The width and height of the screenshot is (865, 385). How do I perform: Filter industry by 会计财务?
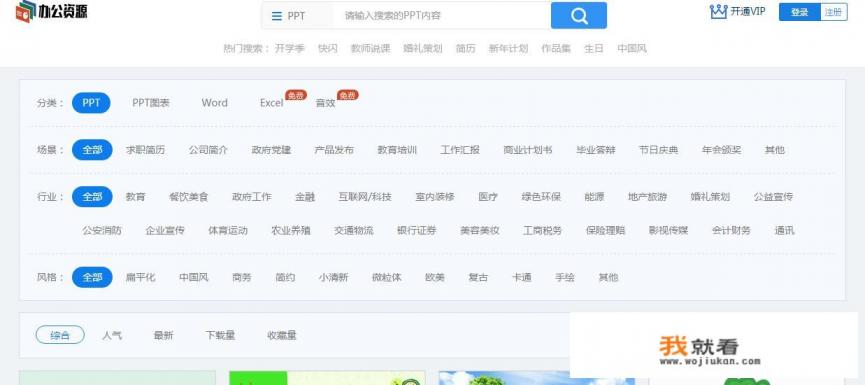click(x=731, y=231)
